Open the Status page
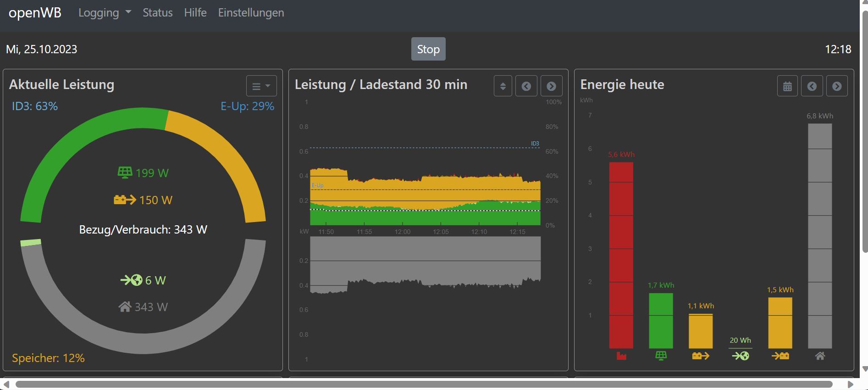This screenshot has height=390, width=868. coord(157,13)
